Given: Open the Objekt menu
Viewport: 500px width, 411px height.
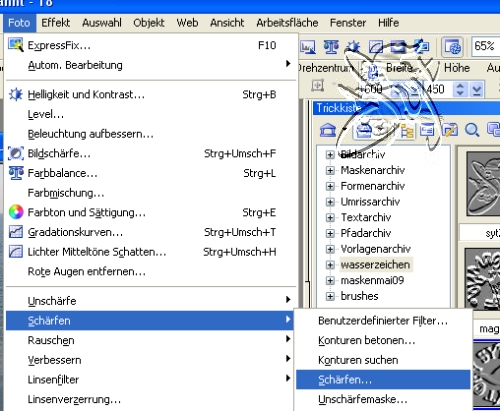Looking at the screenshot, I should tap(149, 23).
